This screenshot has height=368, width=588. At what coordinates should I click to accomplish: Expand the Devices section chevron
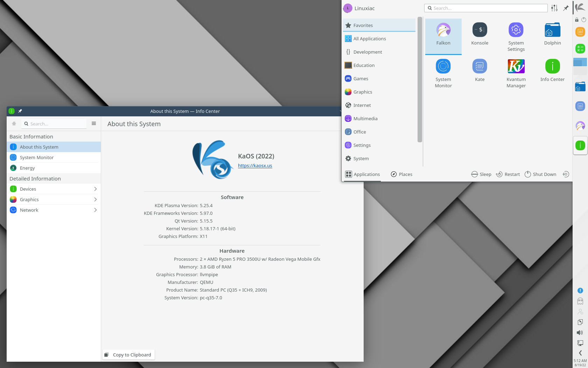pos(95,189)
